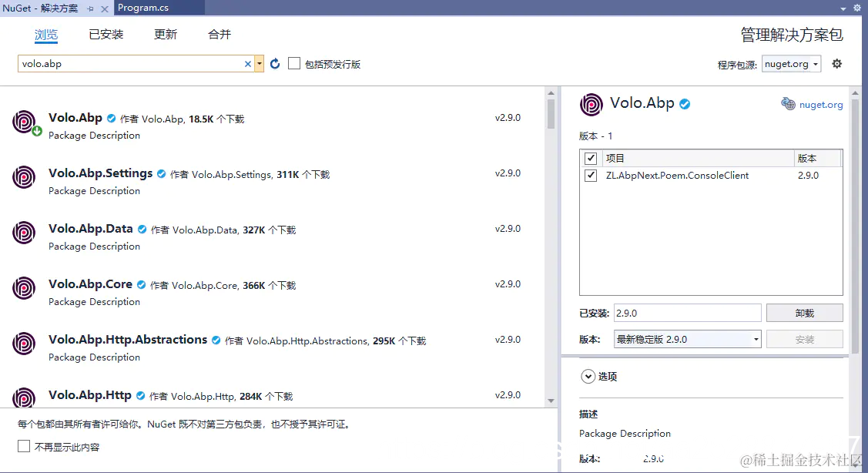Image resolution: width=868 pixels, height=473 pixels.
Task: Click inside the search input field
Action: point(131,63)
